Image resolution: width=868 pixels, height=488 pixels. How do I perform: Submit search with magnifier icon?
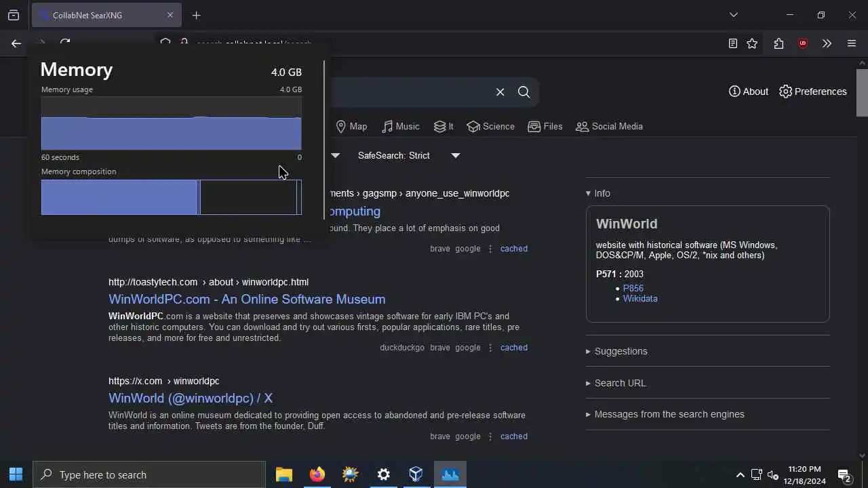524,92
